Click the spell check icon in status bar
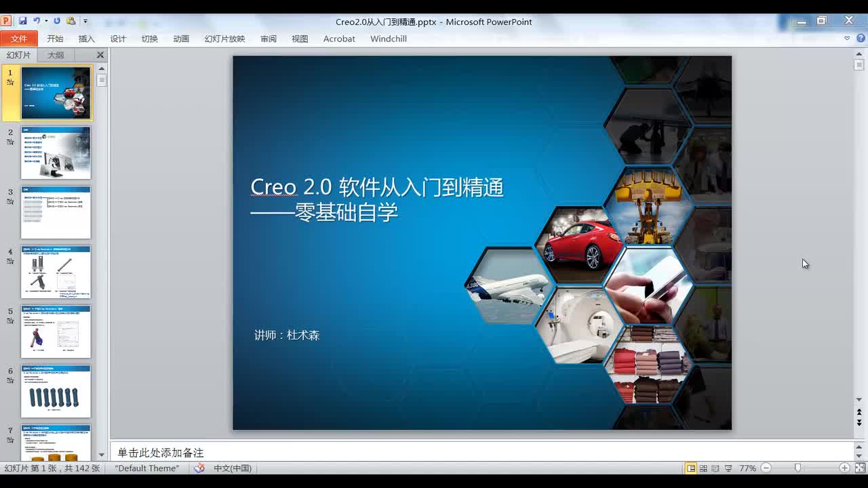The height and width of the screenshot is (488, 868). point(199,468)
